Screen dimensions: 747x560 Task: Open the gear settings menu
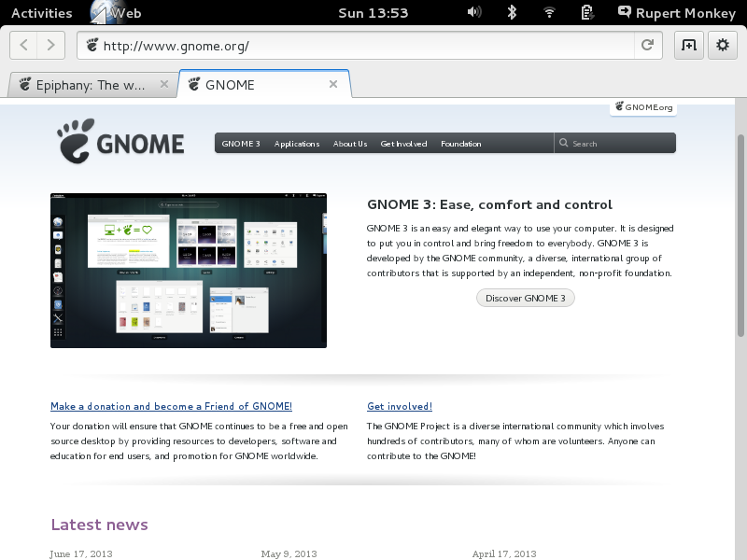(722, 45)
